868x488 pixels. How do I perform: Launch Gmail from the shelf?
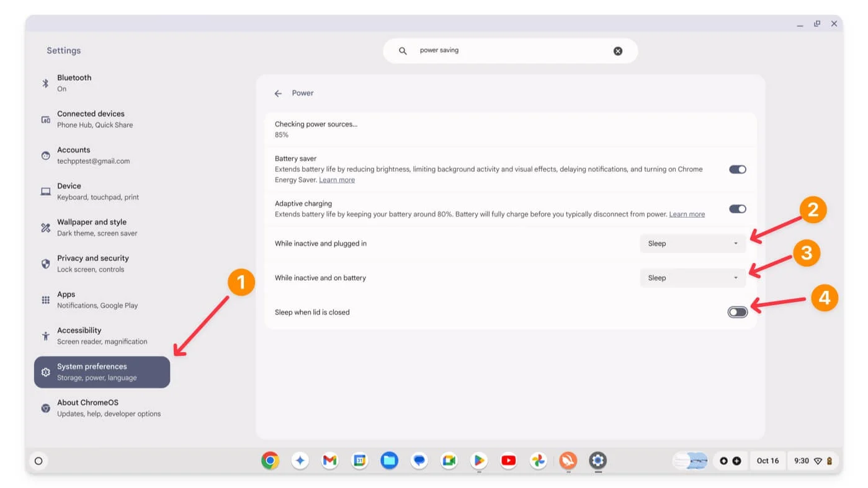(x=329, y=461)
